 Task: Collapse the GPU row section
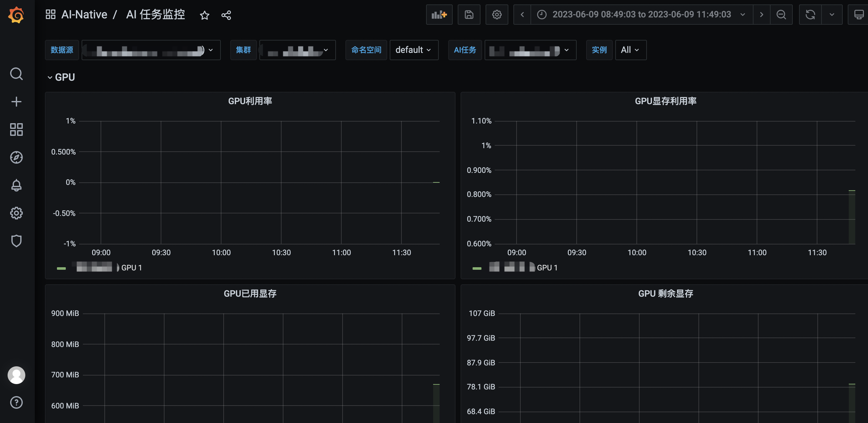[x=61, y=77]
